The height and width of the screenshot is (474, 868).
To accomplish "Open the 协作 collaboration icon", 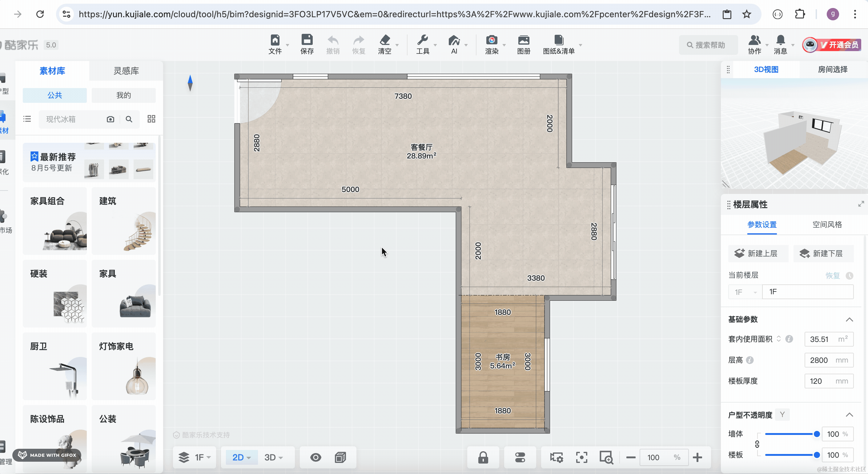I will 754,40.
